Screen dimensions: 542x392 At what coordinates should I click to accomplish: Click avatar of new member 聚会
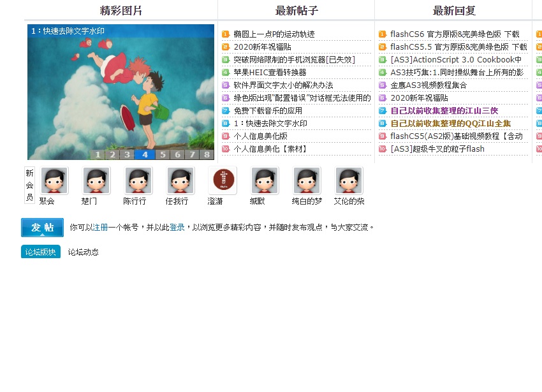(x=54, y=180)
